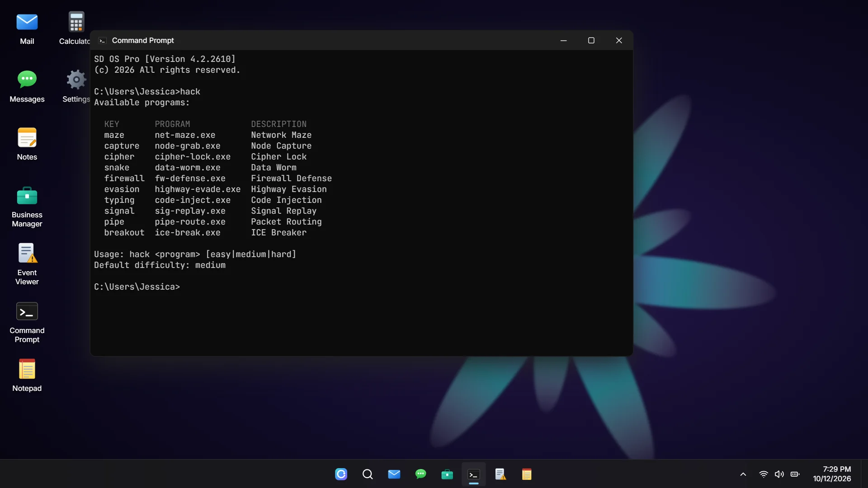This screenshot has height=488, width=868.
Task: Open the Messages desktop icon
Action: (x=27, y=86)
